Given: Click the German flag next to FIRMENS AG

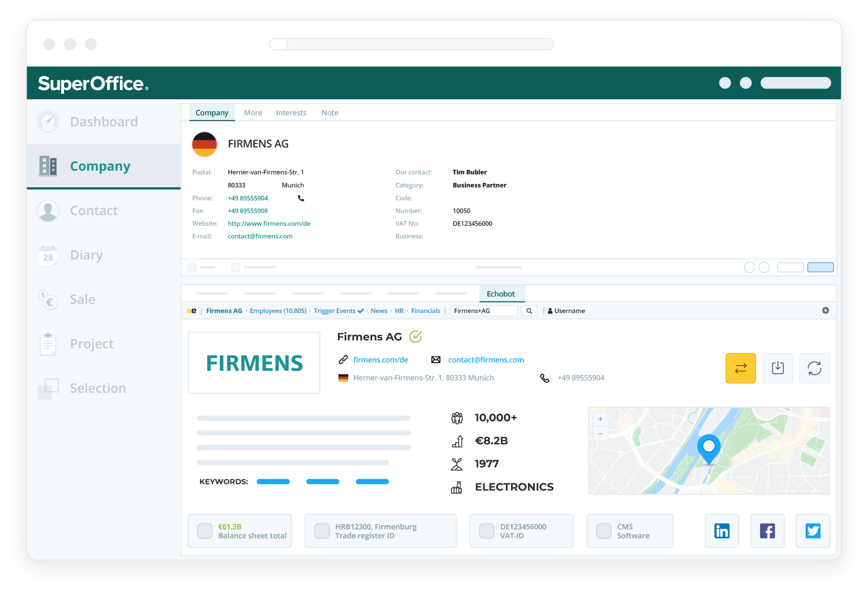Looking at the screenshot, I should point(205,144).
